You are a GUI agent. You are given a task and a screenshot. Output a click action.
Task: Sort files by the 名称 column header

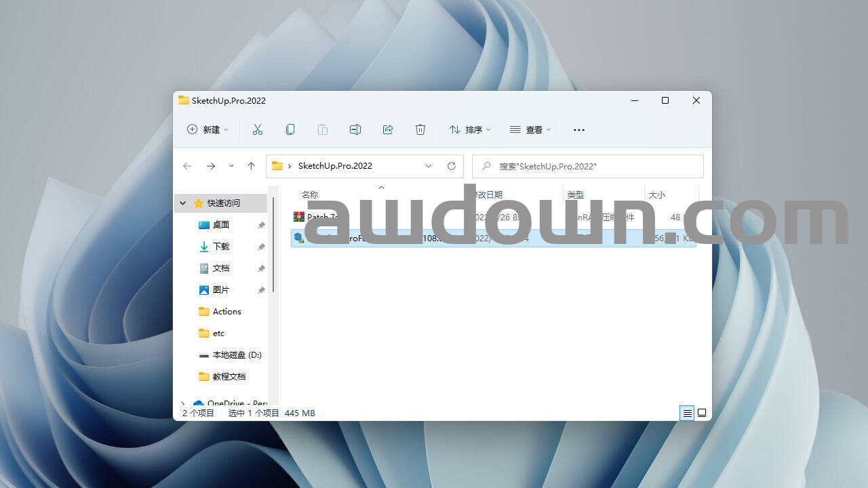coord(310,195)
